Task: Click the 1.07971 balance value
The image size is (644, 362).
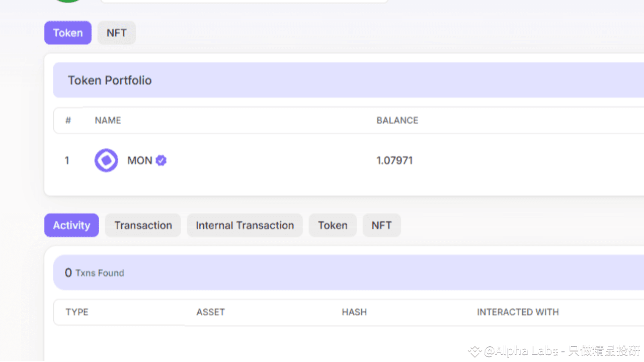Action: click(394, 160)
